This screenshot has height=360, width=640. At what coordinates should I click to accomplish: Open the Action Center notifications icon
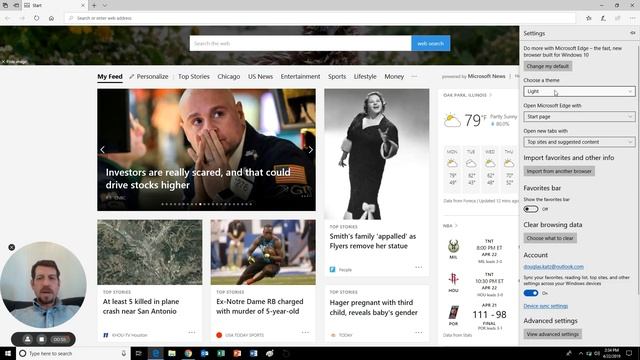pyautogui.click(x=629, y=353)
